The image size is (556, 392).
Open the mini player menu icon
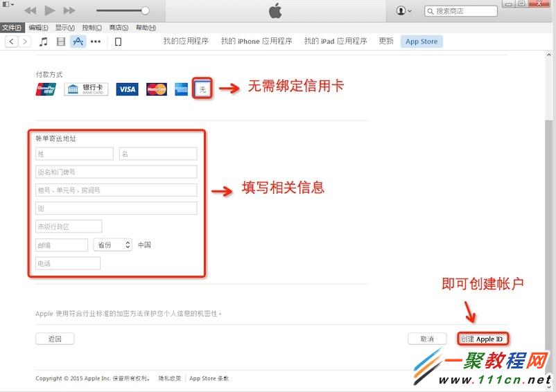[x=8, y=4]
